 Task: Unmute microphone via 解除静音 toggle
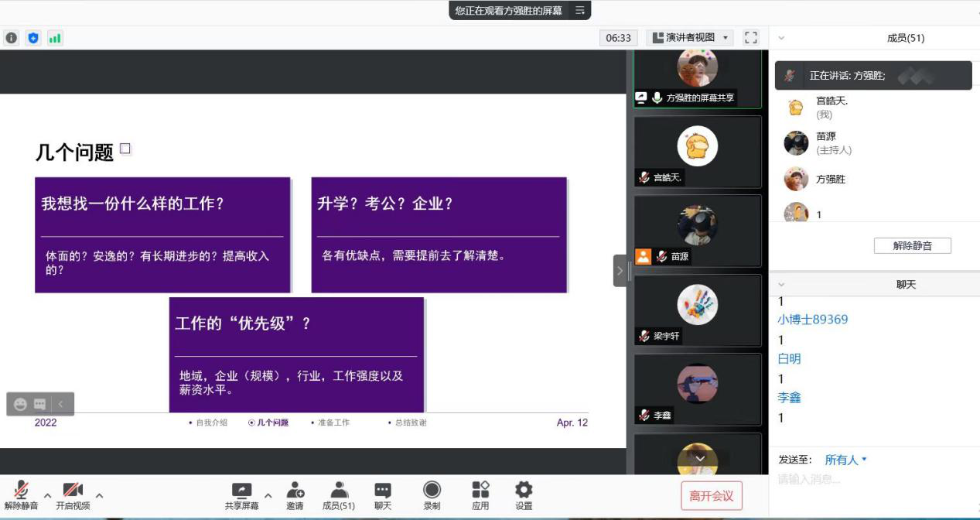21,495
